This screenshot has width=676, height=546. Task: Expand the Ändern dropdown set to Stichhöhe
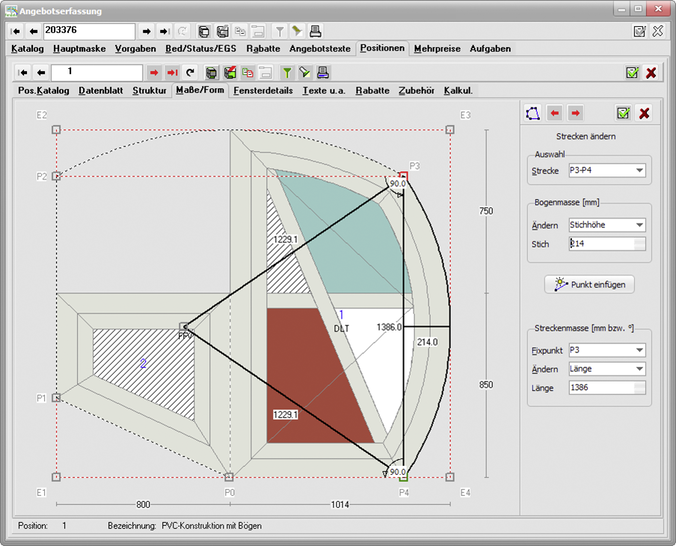[606, 225]
